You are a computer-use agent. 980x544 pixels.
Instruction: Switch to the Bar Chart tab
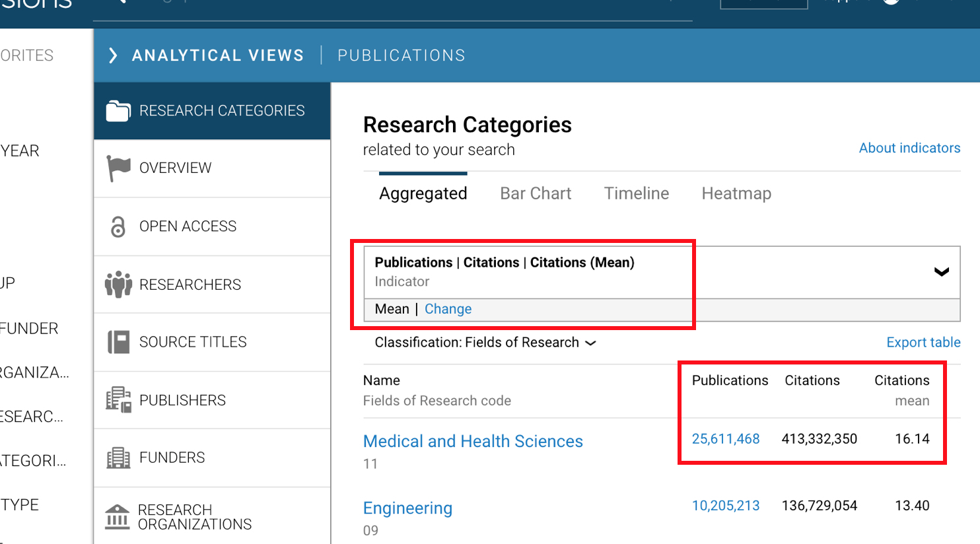pyautogui.click(x=536, y=193)
